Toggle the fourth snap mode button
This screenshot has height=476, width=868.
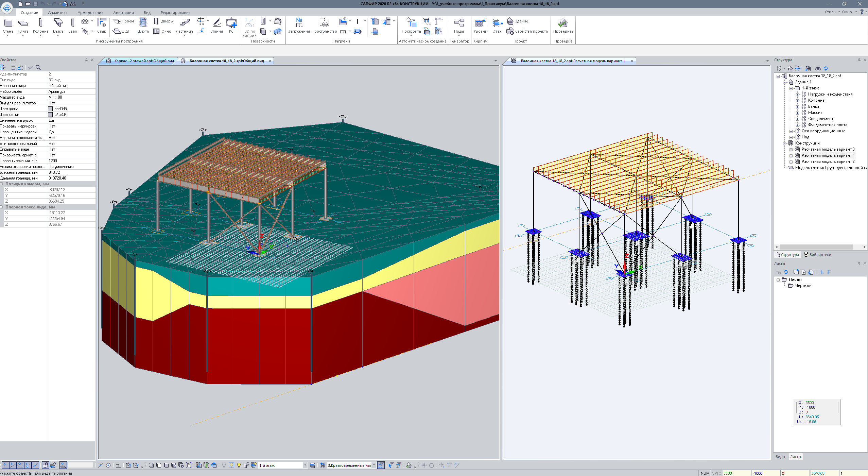pyautogui.click(x=28, y=465)
